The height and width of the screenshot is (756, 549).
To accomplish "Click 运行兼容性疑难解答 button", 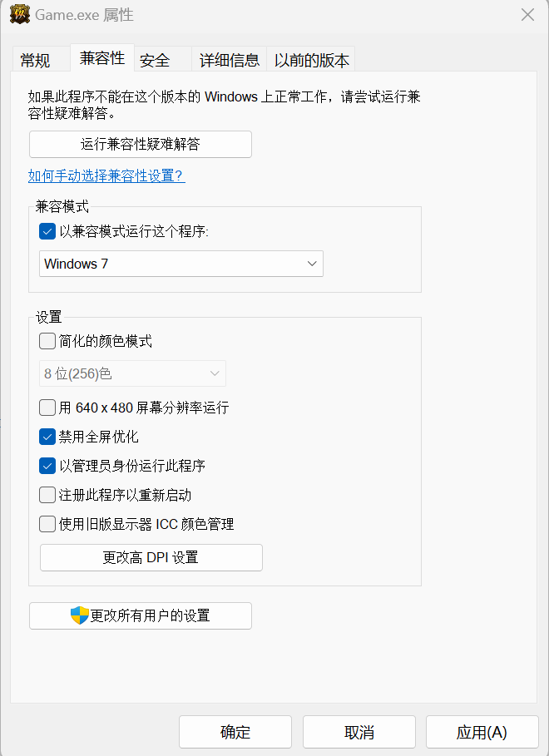I will click(140, 144).
